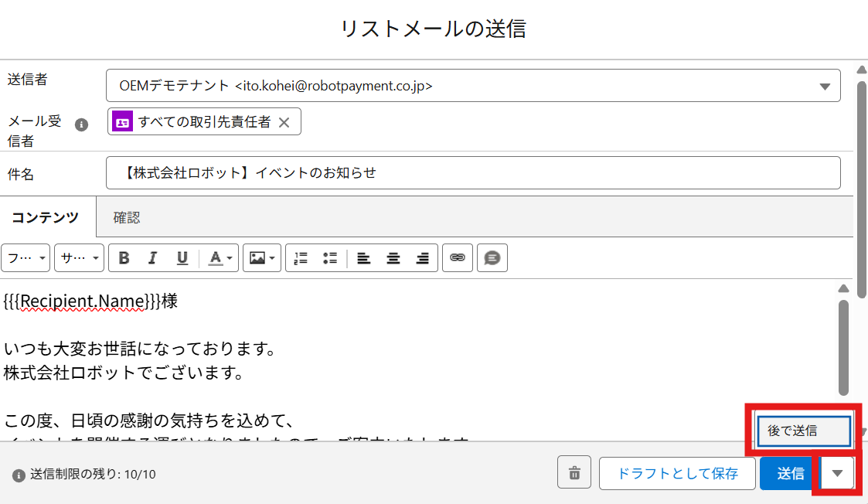The height and width of the screenshot is (504, 868).
Task: Click the speech bubble icon in toolbar
Action: pos(492,258)
